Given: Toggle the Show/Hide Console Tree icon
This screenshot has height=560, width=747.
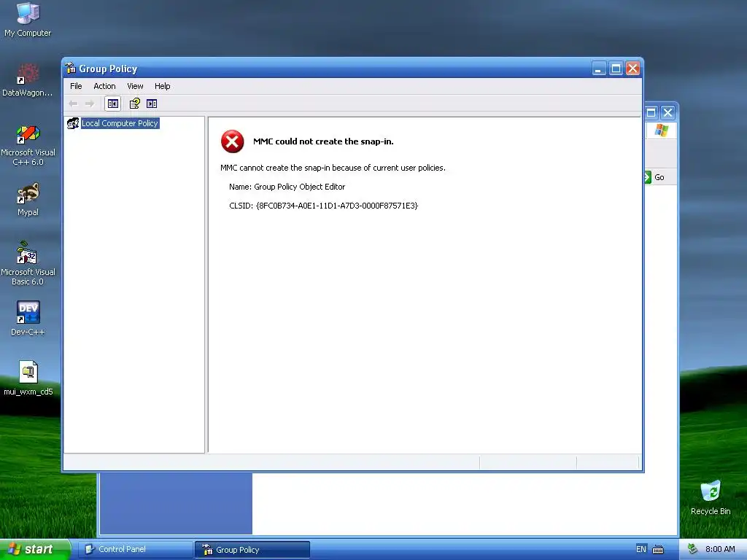Looking at the screenshot, I should [113, 104].
